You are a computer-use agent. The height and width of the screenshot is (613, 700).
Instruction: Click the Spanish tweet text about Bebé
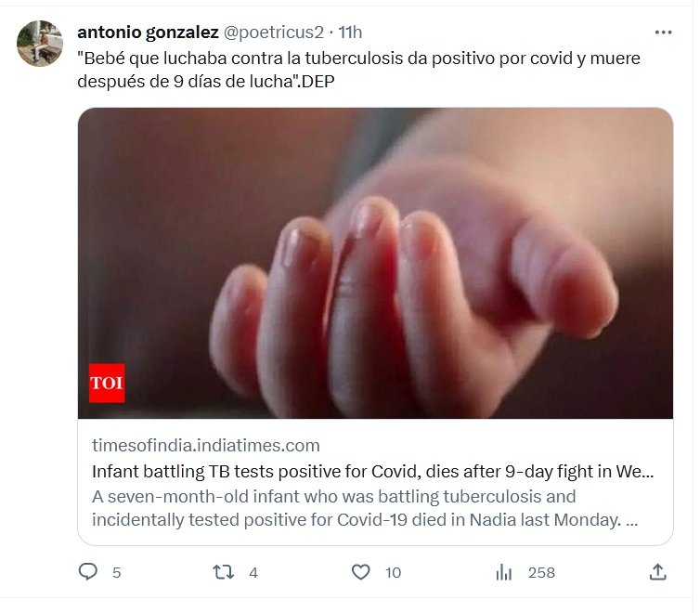[x=357, y=70]
